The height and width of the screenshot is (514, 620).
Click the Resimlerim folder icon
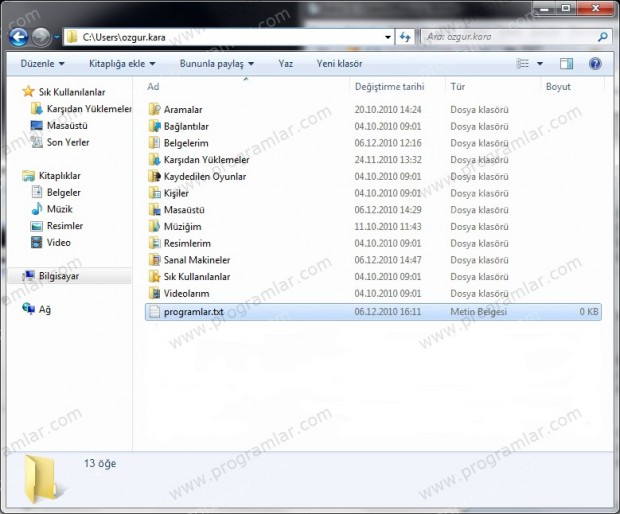click(154, 243)
